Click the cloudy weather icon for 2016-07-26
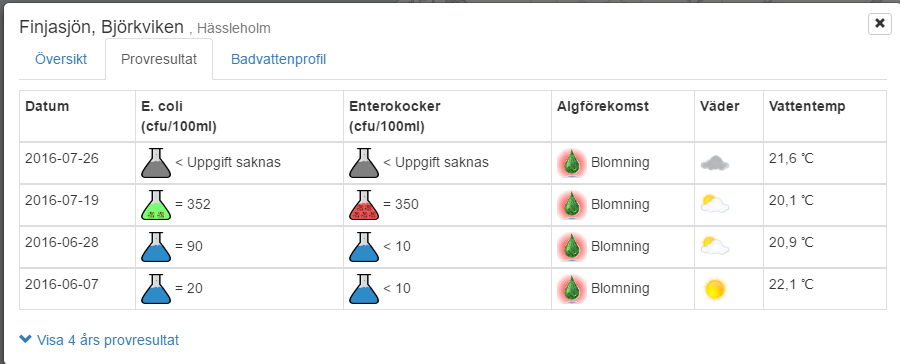Screen dimensions: 900x364 point(715,164)
